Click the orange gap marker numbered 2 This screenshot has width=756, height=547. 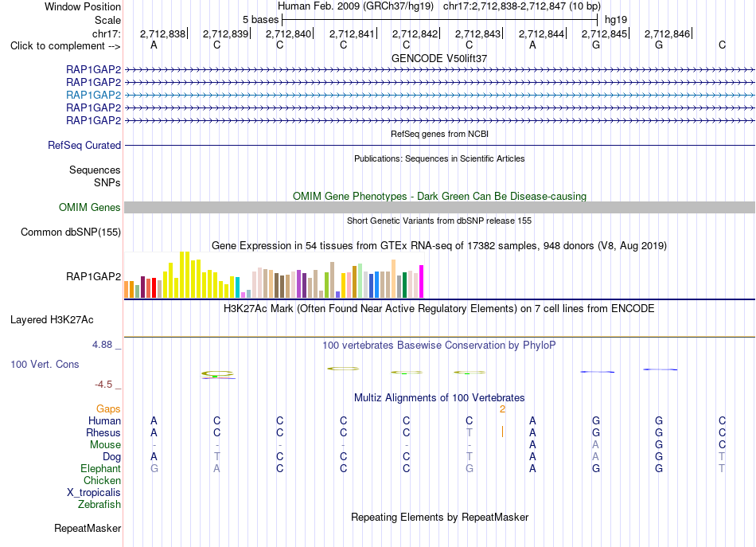(x=502, y=409)
